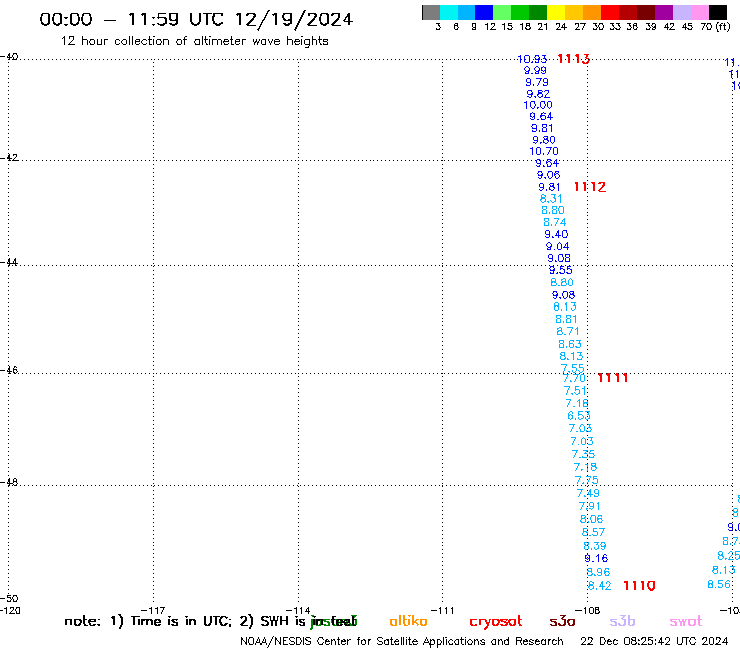Viewport: 740px width, 650px height.
Task: Click the wave height value 7.49
Action: tap(588, 493)
